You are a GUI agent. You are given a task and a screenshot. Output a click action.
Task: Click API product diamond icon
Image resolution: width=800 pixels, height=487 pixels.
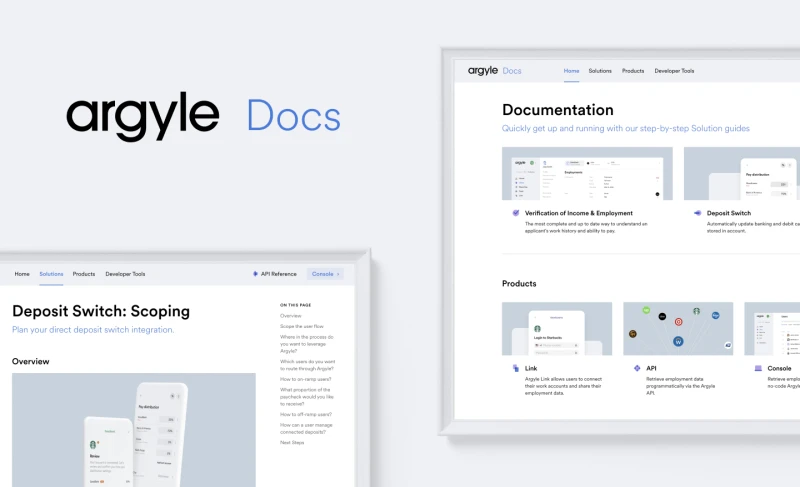pos(637,368)
